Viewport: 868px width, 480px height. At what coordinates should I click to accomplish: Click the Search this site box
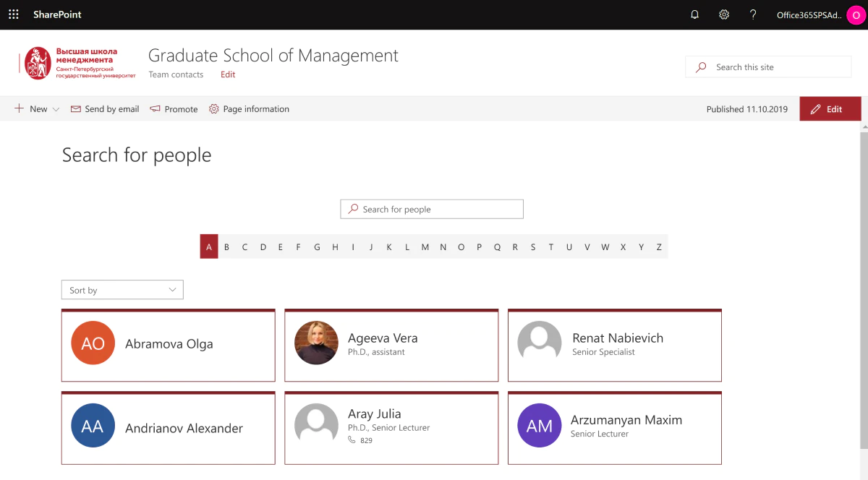(768, 67)
